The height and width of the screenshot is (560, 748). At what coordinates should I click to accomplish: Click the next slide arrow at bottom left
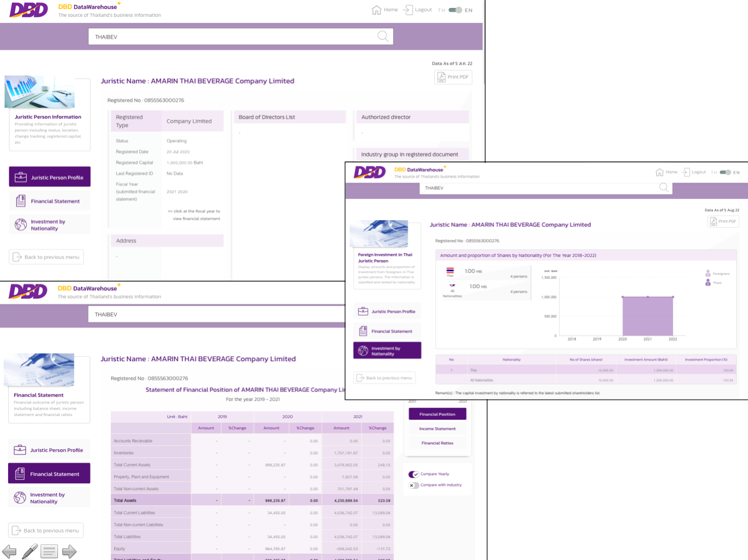[x=69, y=551]
